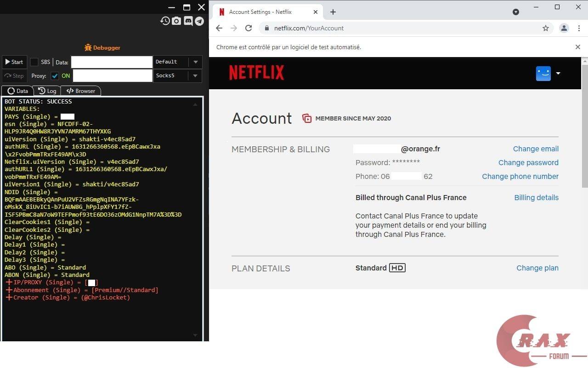Click the 'BOT STATUS: SUCCESS' line
Screen dimensions: 588x368
coord(38,101)
